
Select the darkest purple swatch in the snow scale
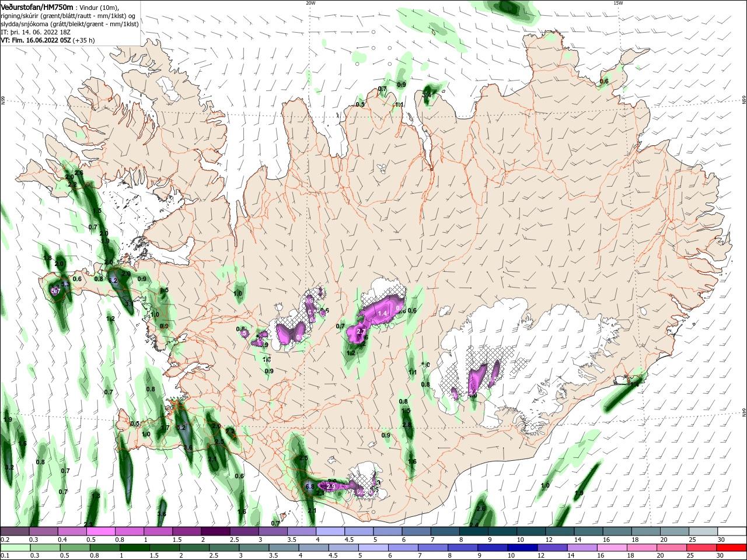click(x=215, y=531)
